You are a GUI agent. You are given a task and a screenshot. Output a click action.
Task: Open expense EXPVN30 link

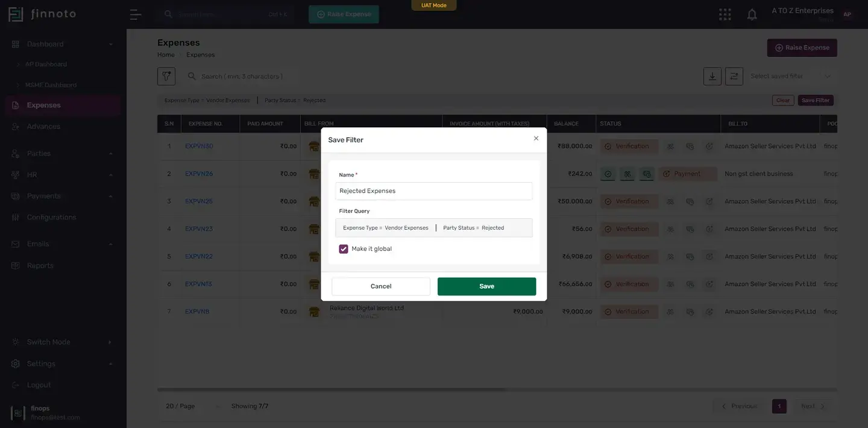(x=199, y=146)
